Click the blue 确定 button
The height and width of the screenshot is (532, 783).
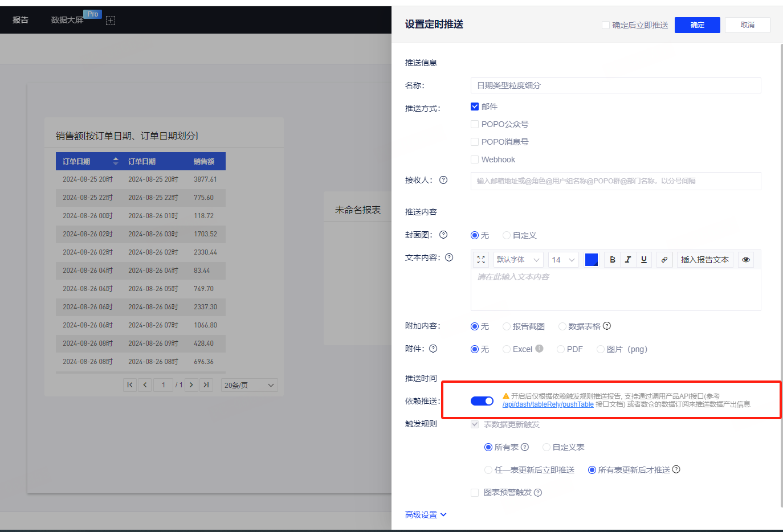[697, 25]
